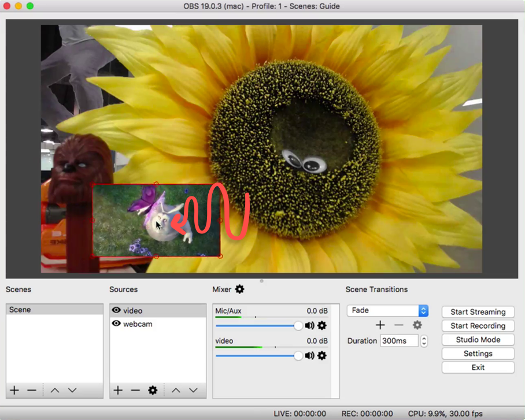Open Mic/Aux audio settings gear

[x=321, y=326]
